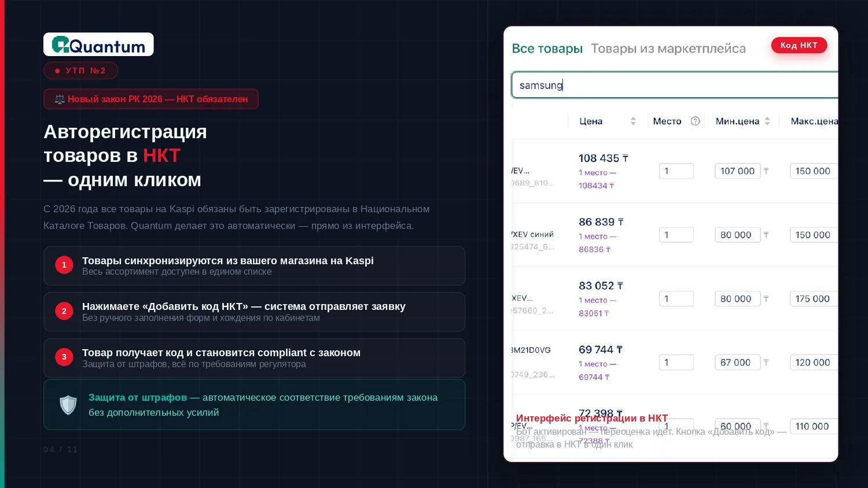Click the Quantum logo icon
The height and width of the screenshot is (488, 868).
[60, 44]
